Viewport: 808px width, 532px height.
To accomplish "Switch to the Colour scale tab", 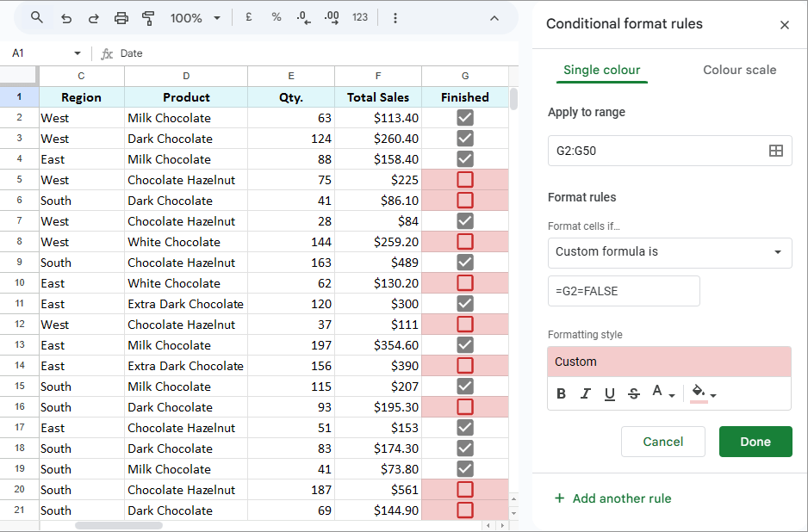I will tap(739, 70).
